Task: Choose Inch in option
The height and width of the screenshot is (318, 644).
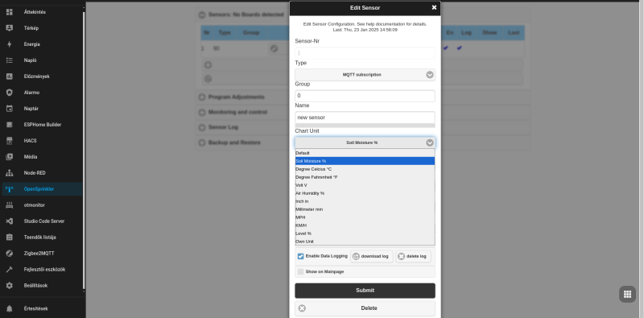Action: pyautogui.click(x=365, y=201)
